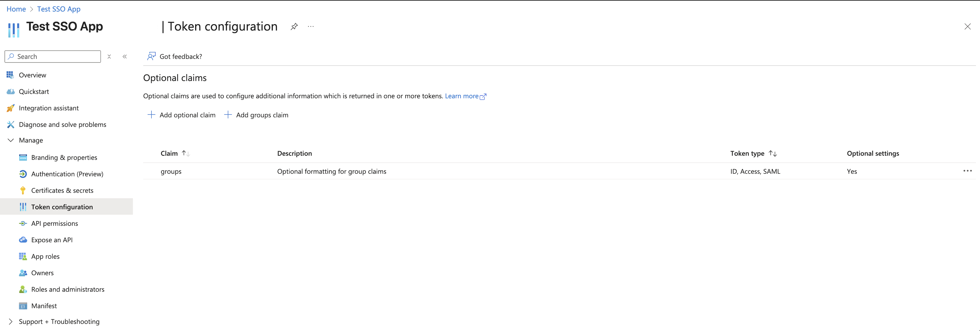
Task: Sort by the Claim column
Action: 175,154
